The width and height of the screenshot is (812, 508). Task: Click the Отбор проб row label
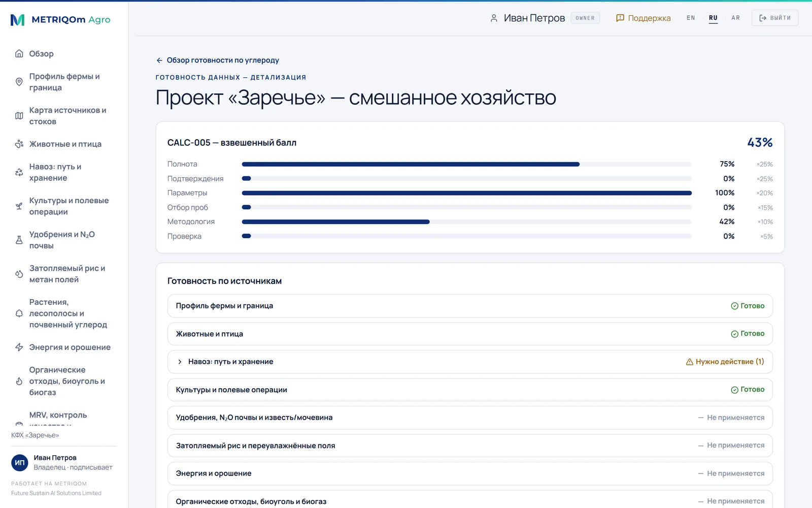[x=188, y=208]
